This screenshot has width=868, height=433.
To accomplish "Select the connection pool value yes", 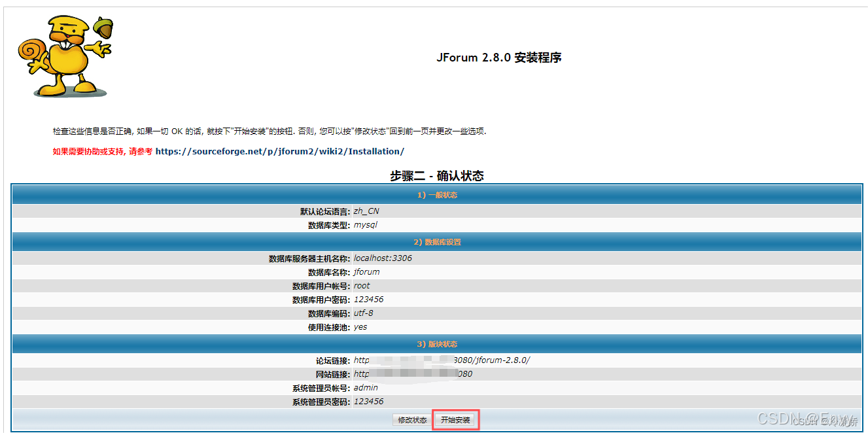I will pyautogui.click(x=360, y=327).
